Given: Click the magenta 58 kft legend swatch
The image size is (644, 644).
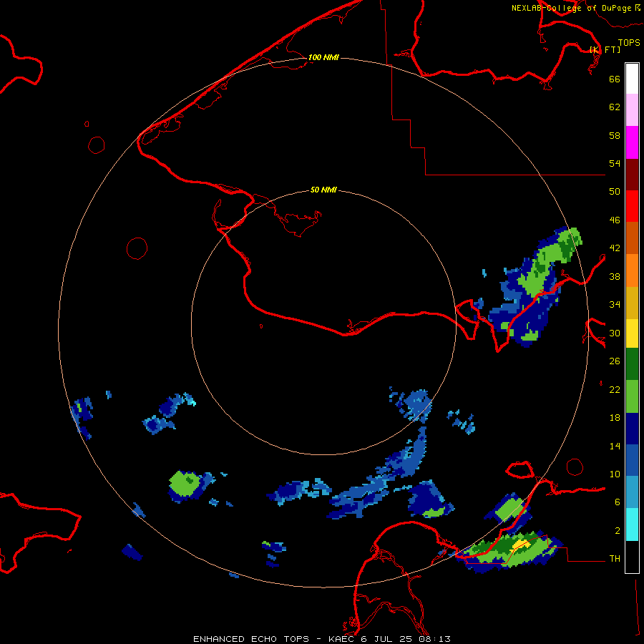Looking at the screenshot, I should click(x=632, y=142).
